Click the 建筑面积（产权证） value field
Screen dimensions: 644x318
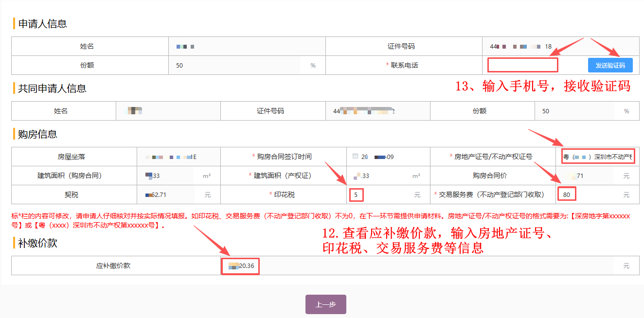tap(379, 176)
